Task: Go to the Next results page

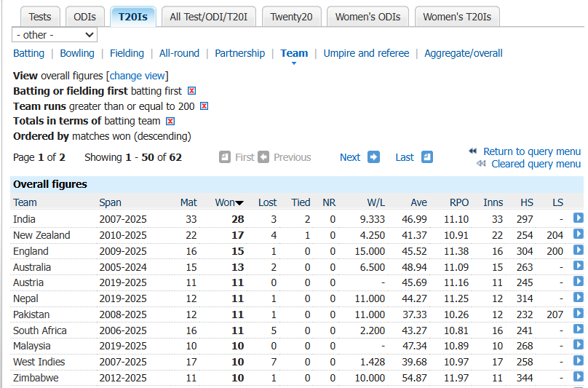Action: click(350, 157)
